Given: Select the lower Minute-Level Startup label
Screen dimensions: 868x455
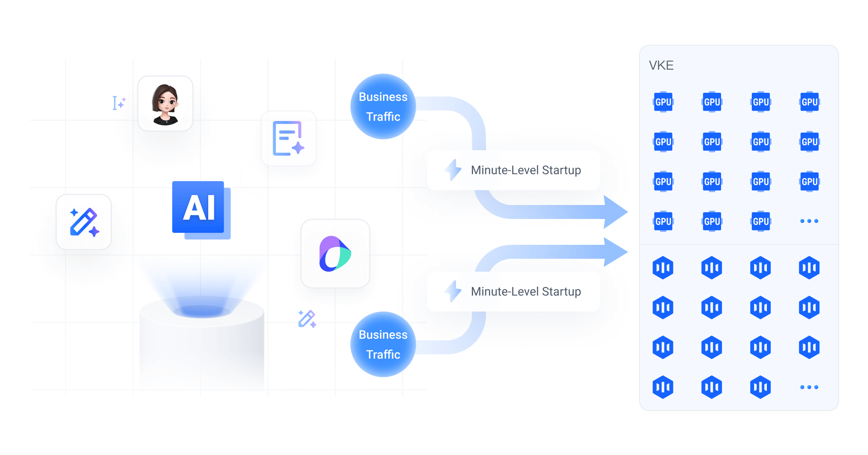Looking at the screenshot, I should click(513, 291).
